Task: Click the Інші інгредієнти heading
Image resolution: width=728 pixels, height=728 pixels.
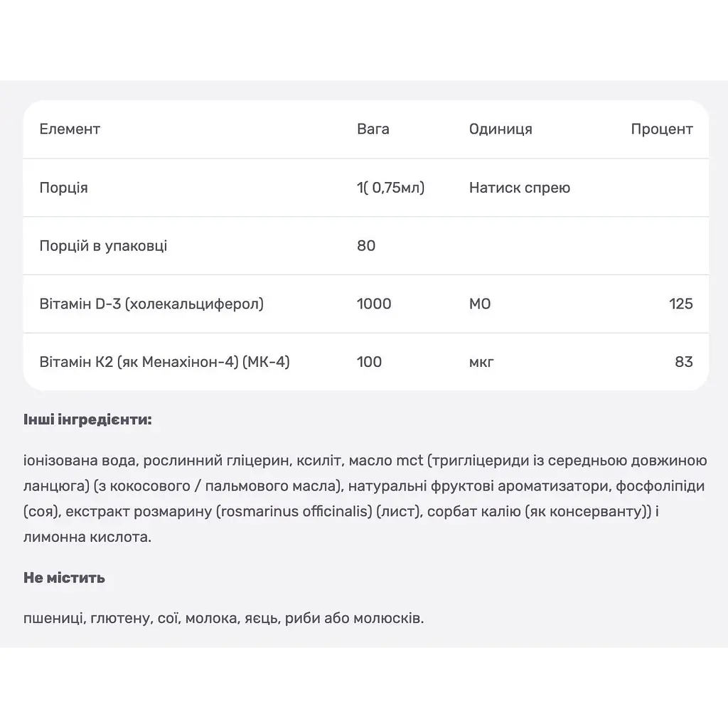Action: point(87,419)
